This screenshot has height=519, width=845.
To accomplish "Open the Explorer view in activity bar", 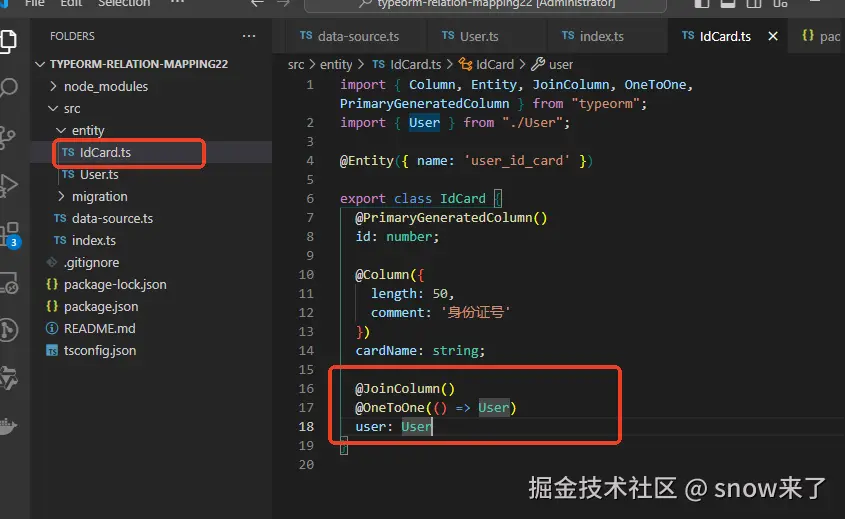I will [8, 41].
